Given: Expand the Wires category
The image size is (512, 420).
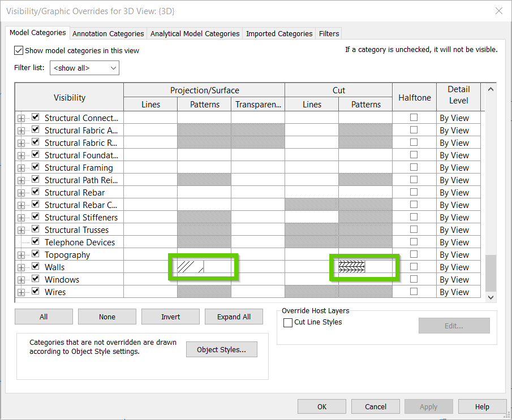Looking at the screenshot, I should (x=21, y=292).
